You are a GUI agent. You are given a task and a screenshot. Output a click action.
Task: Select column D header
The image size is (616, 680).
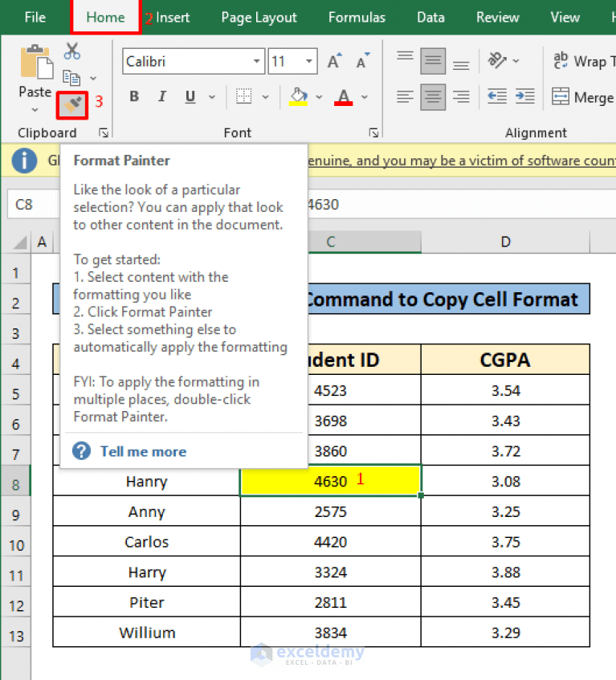click(505, 242)
